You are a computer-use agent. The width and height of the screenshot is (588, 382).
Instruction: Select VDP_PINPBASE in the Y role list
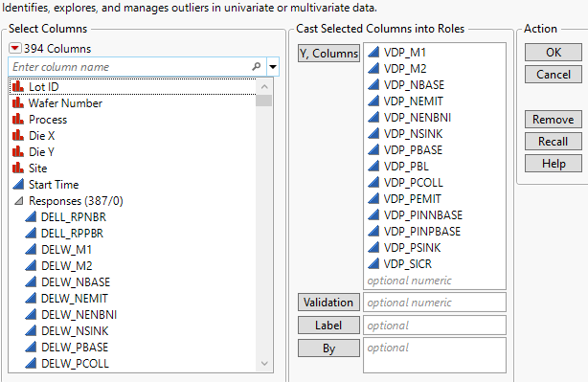[435, 232]
